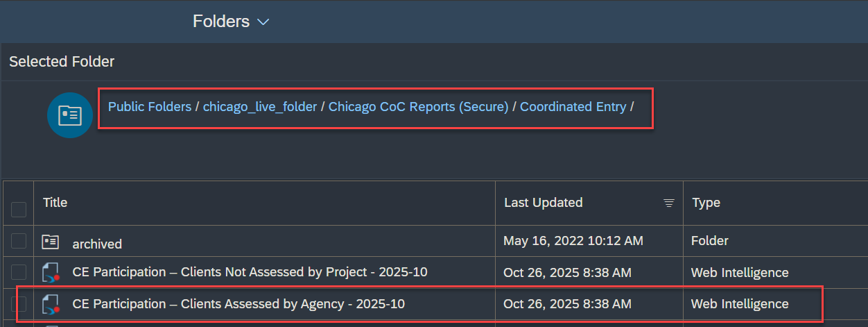Tick checkbox for Clients Assessed by Agency row
868x327 pixels.
click(19, 303)
